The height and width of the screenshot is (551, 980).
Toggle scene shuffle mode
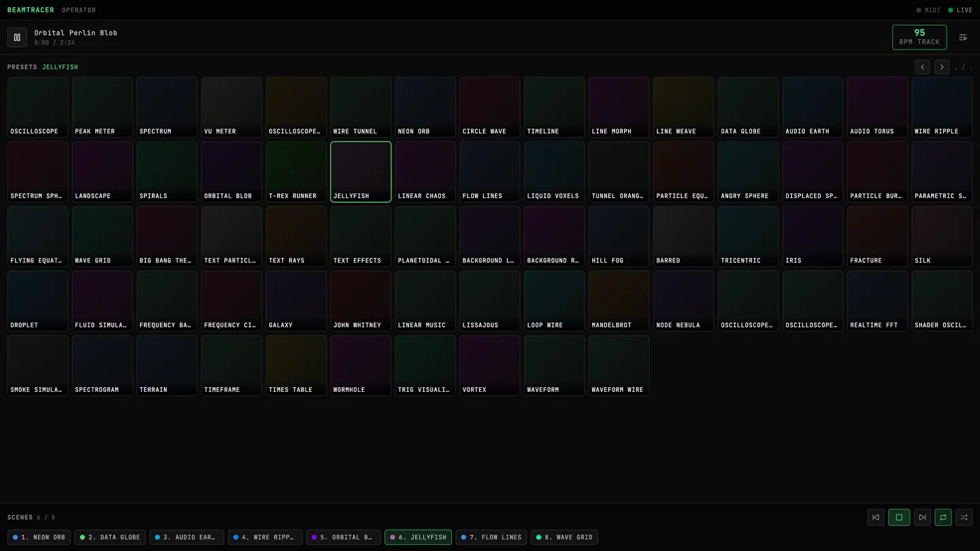(964, 517)
